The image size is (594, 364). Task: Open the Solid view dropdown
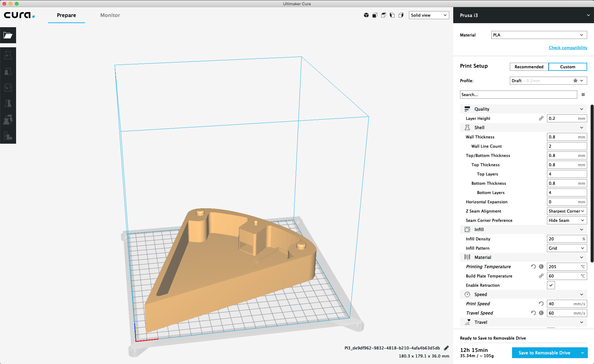(429, 15)
